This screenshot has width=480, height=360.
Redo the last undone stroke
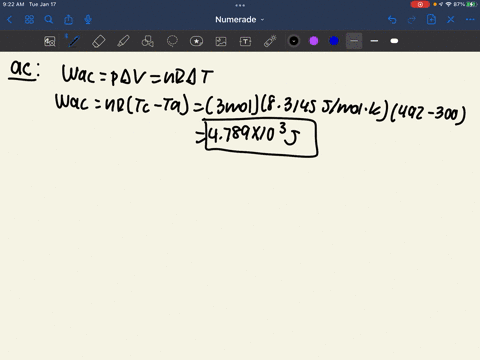pos(412,20)
